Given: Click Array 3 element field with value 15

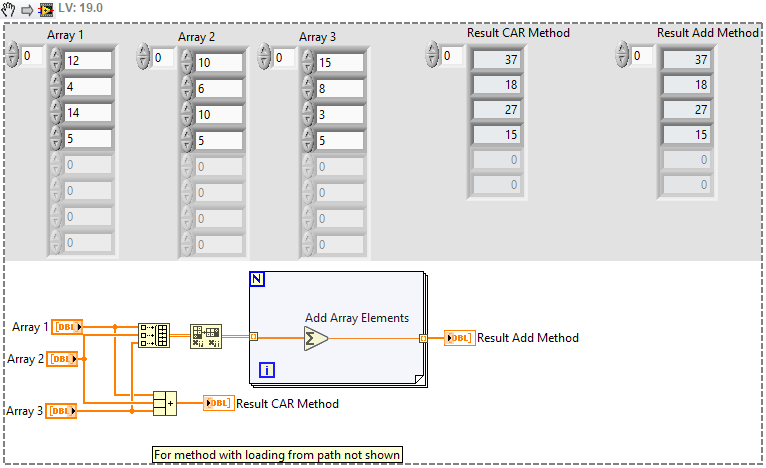Looking at the screenshot, I should pos(340,63).
